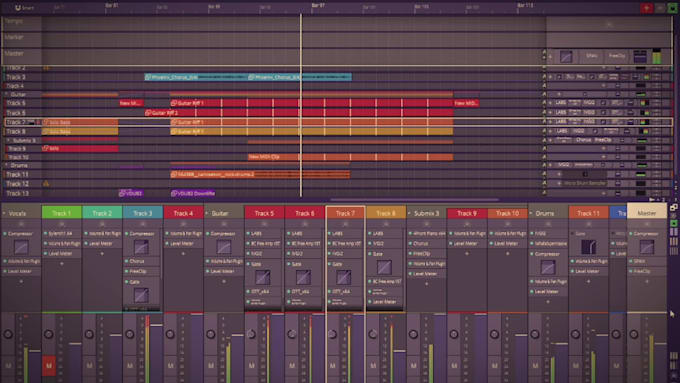Open the Drums strip Compressor graph

click(548, 267)
